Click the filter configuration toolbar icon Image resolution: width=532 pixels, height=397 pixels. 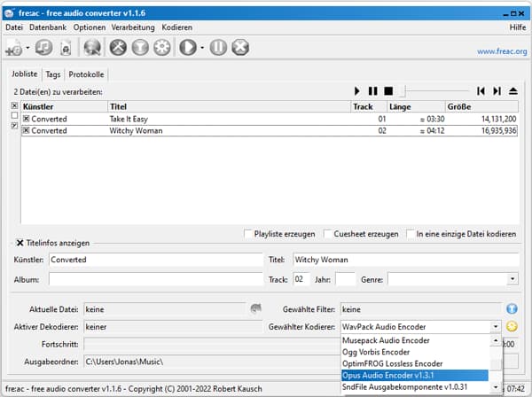(140, 47)
